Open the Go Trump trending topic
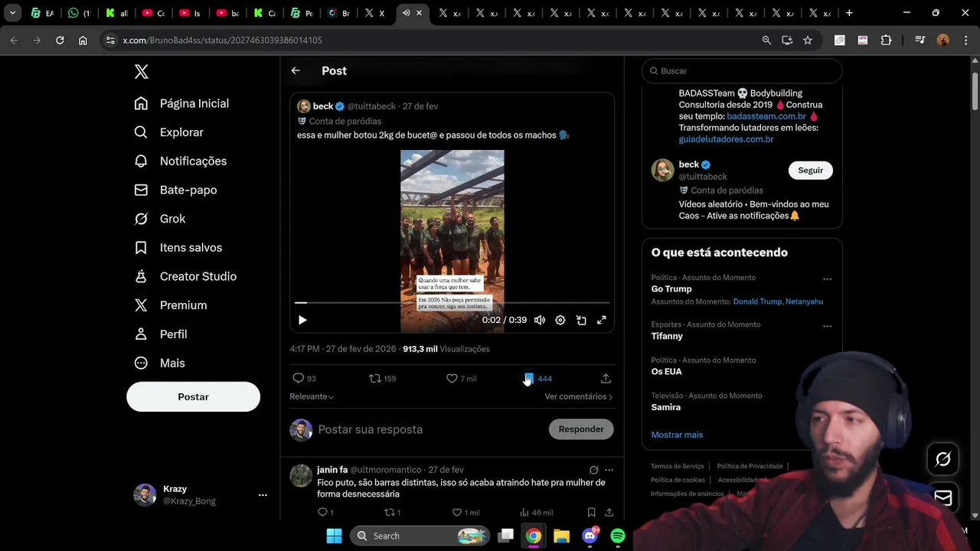The image size is (980, 551). pos(671,289)
